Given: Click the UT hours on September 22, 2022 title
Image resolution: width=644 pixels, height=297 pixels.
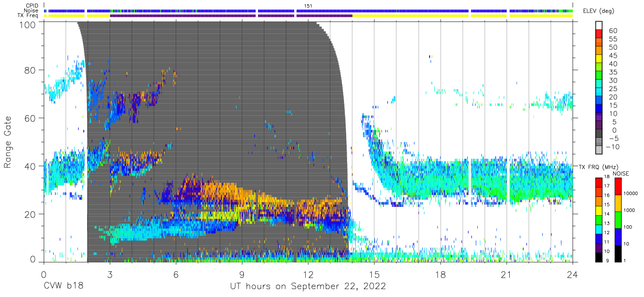Looking at the screenshot, I should [x=308, y=286].
